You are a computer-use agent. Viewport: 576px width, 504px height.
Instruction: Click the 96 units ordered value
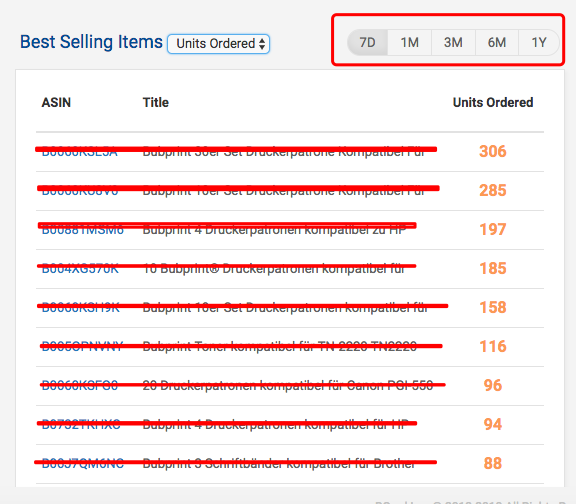click(x=493, y=385)
